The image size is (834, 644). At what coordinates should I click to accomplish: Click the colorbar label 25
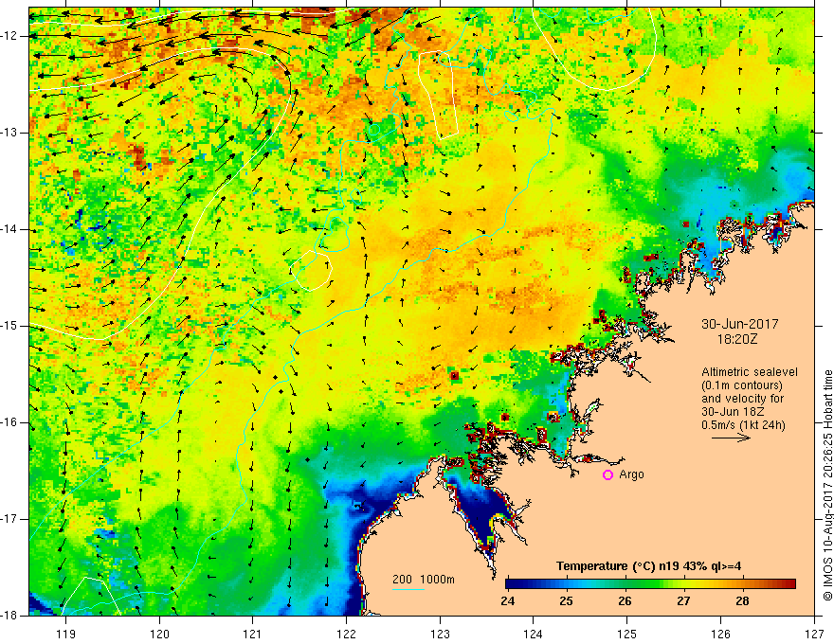567,601
